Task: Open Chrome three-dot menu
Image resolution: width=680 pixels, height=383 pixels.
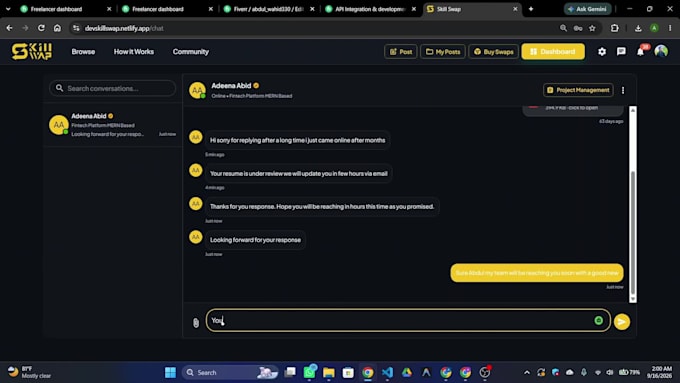Action: click(670, 28)
